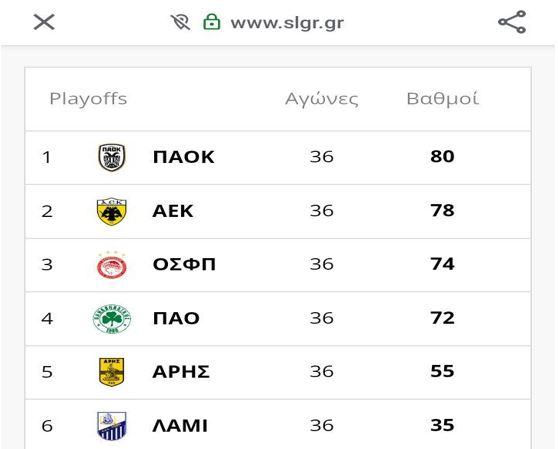This screenshot has height=449, width=558.
Task: Open the ΑΡΗΣ team name link
Action: click(181, 372)
